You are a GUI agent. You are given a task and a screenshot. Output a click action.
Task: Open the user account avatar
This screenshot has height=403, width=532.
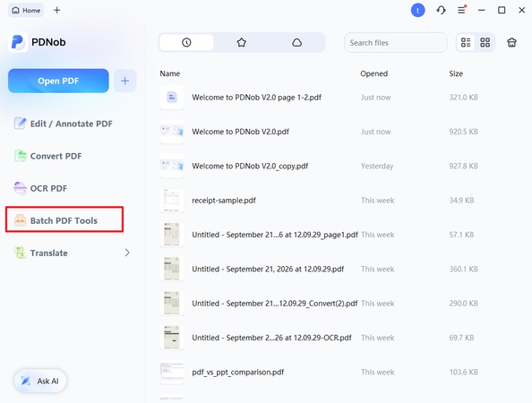pos(417,10)
